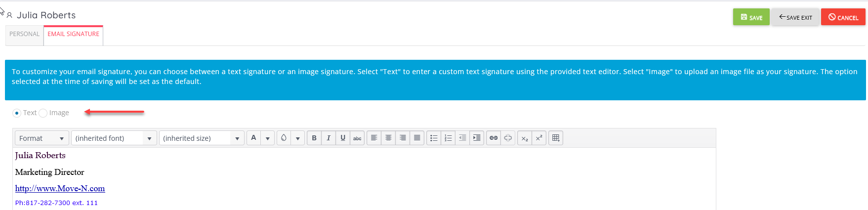Image resolution: width=868 pixels, height=210 pixels.
Task: Center align the signature text
Action: (x=388, y=138)
